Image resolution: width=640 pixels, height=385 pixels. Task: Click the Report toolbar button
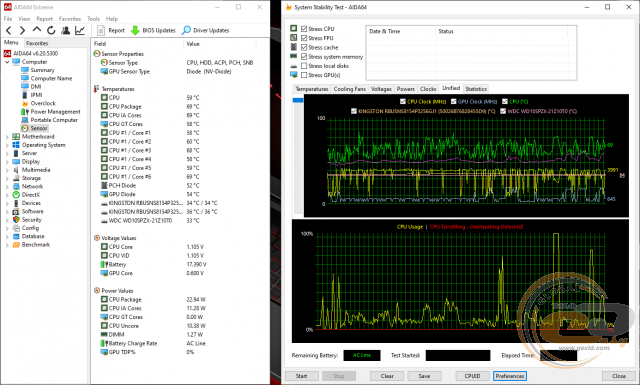[111, 30]
